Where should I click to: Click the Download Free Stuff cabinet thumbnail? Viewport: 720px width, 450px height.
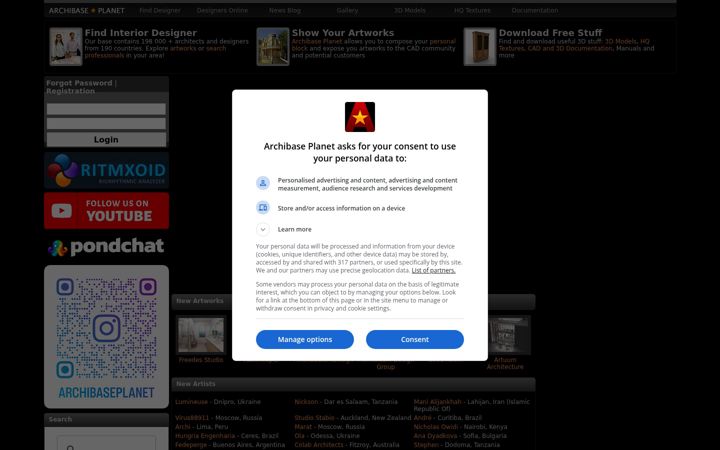click(x=480, y=46)
